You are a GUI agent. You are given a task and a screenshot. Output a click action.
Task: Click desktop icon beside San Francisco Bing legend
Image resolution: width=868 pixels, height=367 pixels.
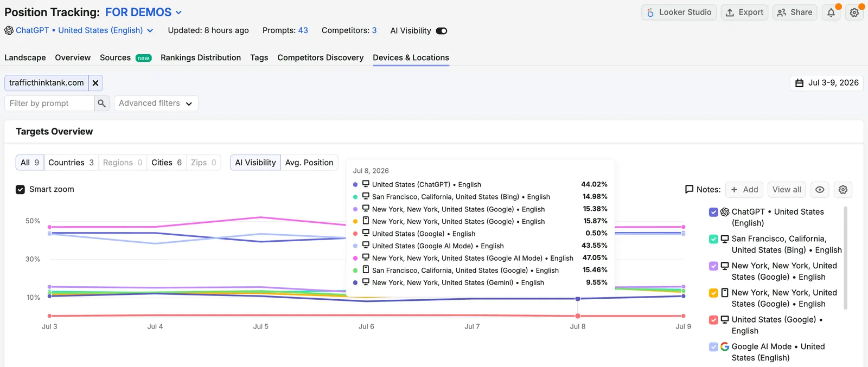(725, 239)
